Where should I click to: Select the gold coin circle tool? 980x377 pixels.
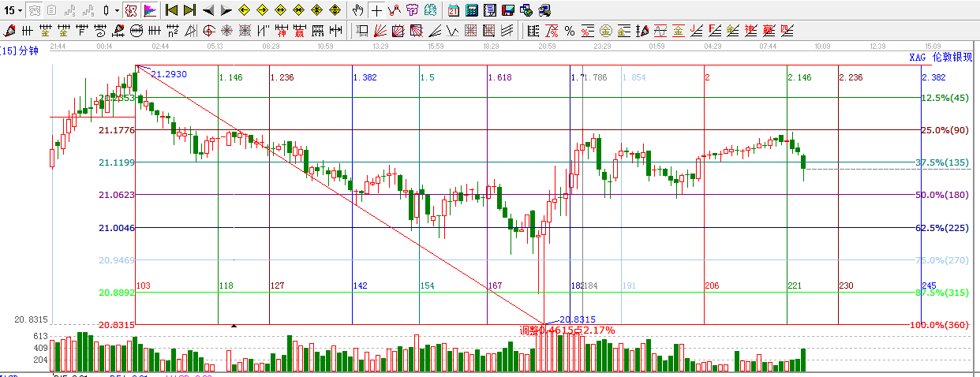[605, 31]
